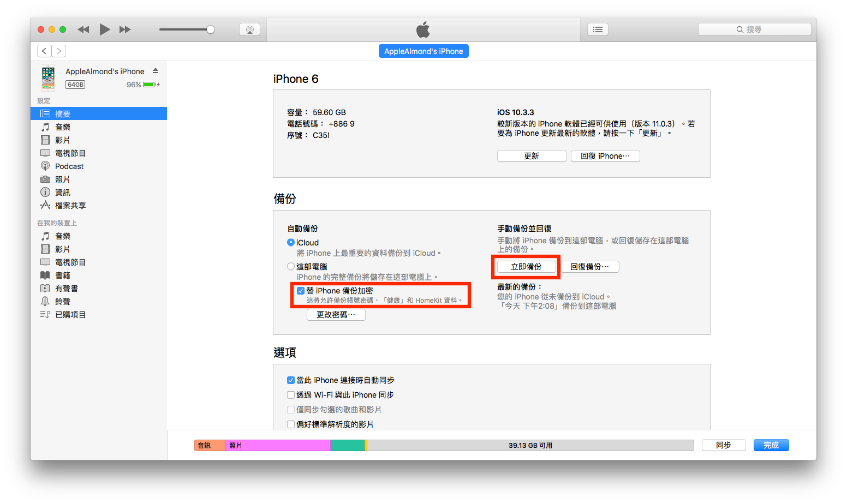This screenshot has height=504, width=847.
Task: Start playback with the play button
Action: point(105,29)
